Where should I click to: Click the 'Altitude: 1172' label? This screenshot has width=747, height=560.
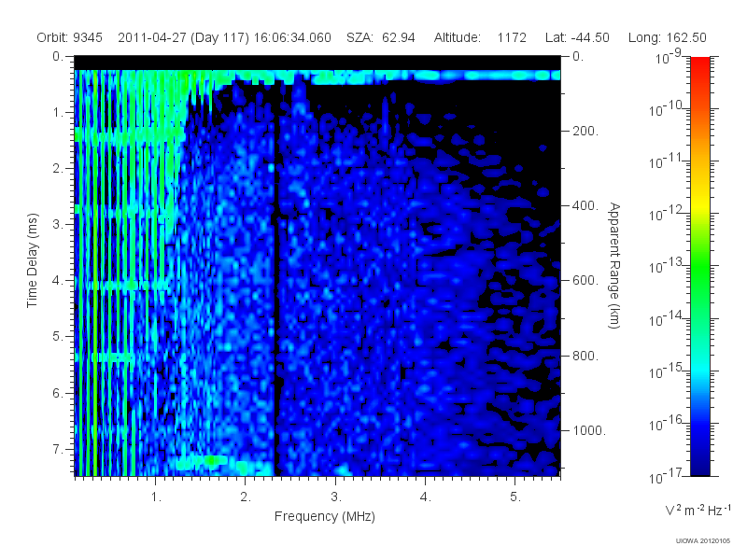[480, 37]
